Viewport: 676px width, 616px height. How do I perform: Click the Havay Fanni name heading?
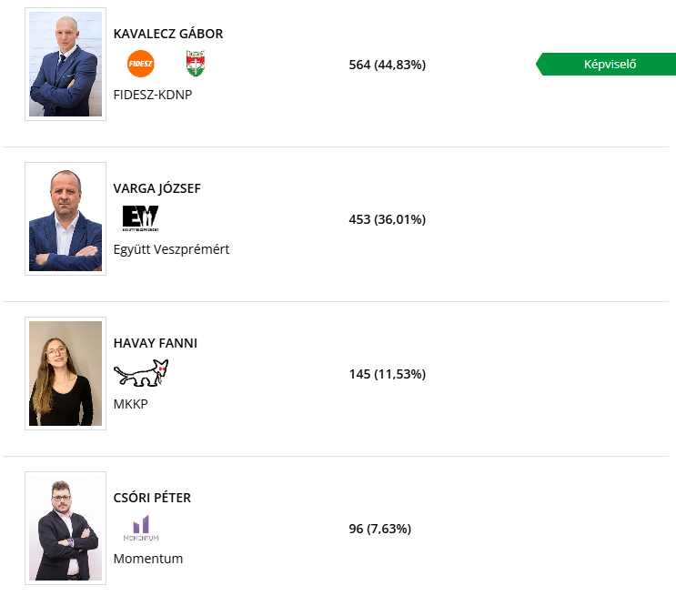point(156,343)
